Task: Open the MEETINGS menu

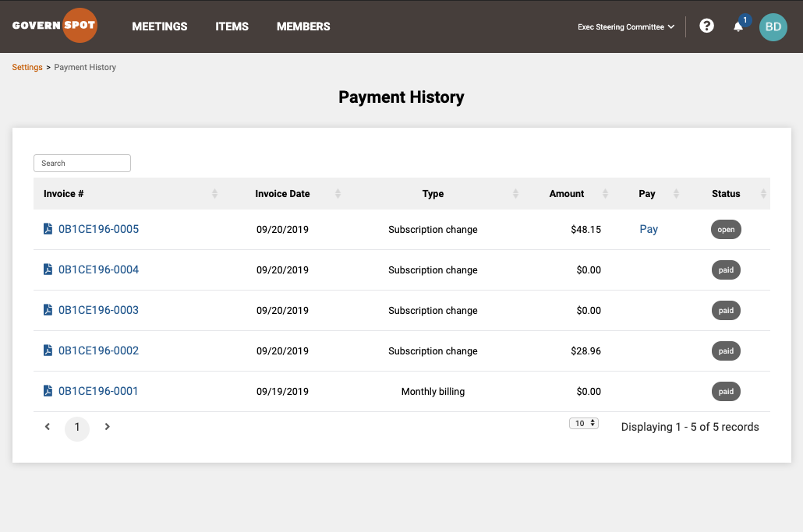Action: 160,26
